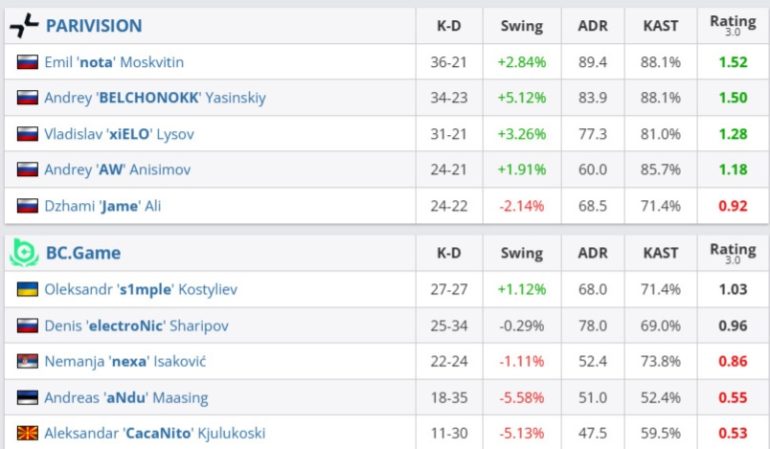This screenshot has width=770, height=449.
Task: Open Vladislav 'xiELO' Lysov's player profile
Action: (x=119, y=134)
